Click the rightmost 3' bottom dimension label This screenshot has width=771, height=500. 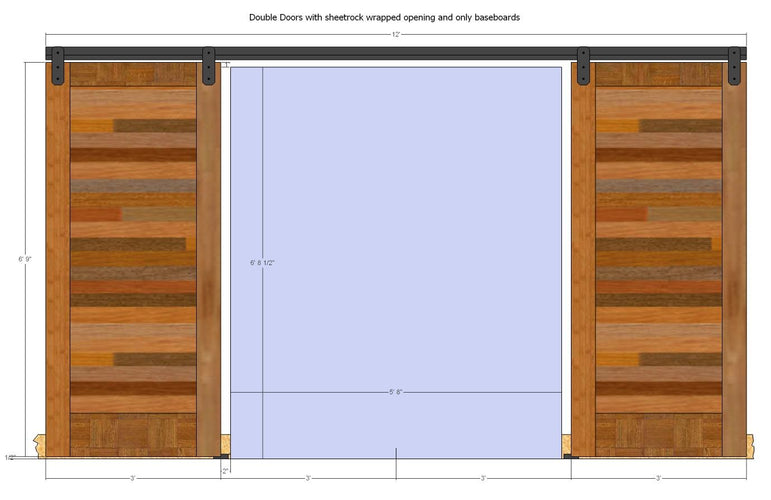(658, 478)
